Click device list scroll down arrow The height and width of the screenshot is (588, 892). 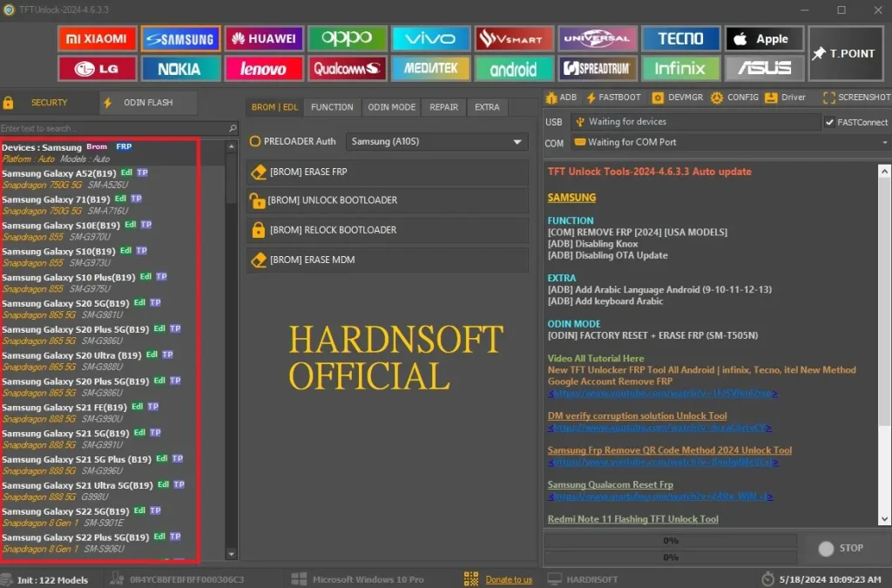(231, 554)
